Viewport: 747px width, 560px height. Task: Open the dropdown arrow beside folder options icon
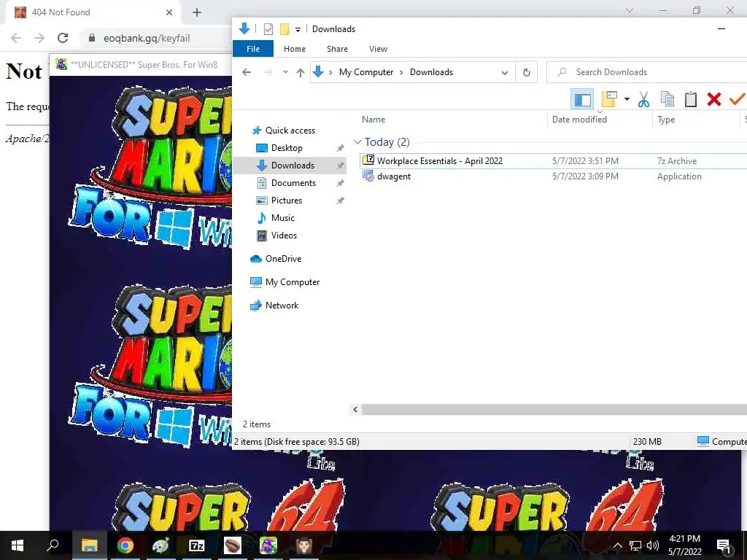[627, 99]
